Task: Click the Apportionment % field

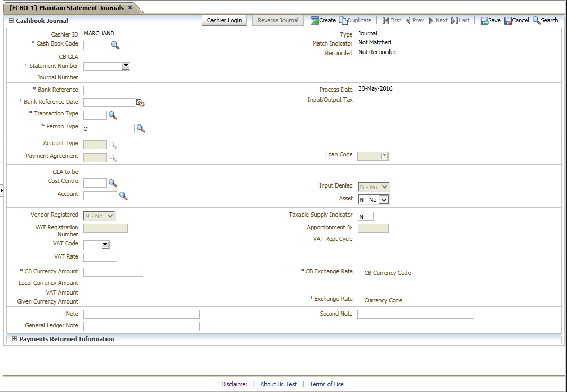Action: tap(373, 228)
